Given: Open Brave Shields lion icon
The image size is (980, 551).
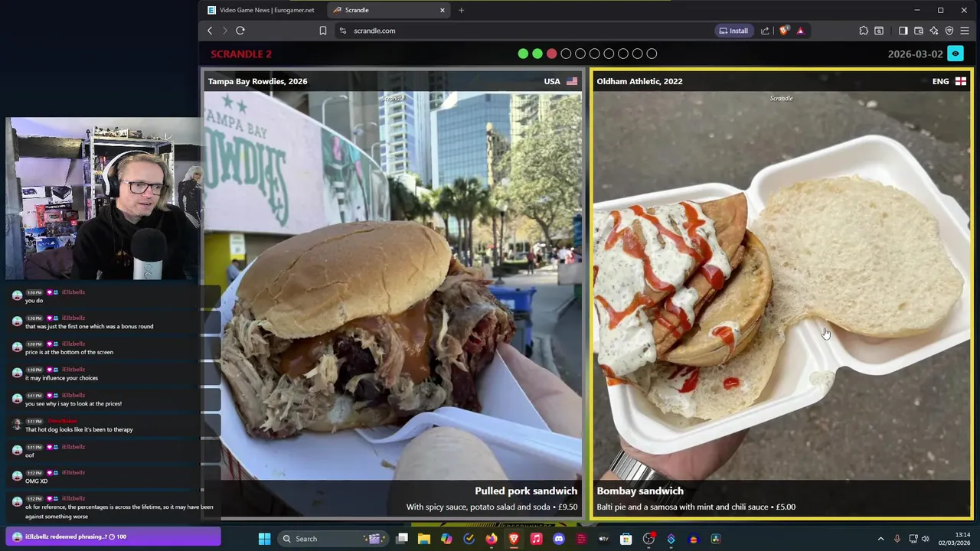Looking at the screenshot, I should click(x=783, y=31).
